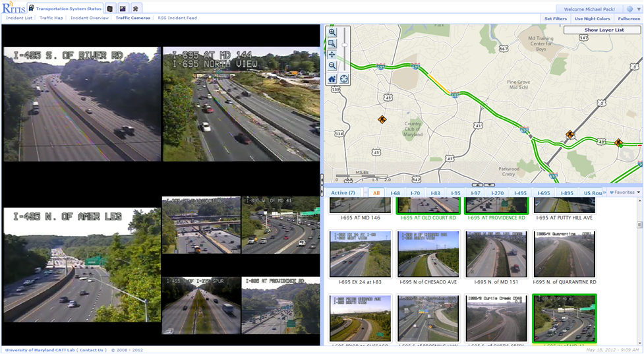The image size is (644, 354).
Task: Select the I-95 tab
Action: click(x=455, y=193)
